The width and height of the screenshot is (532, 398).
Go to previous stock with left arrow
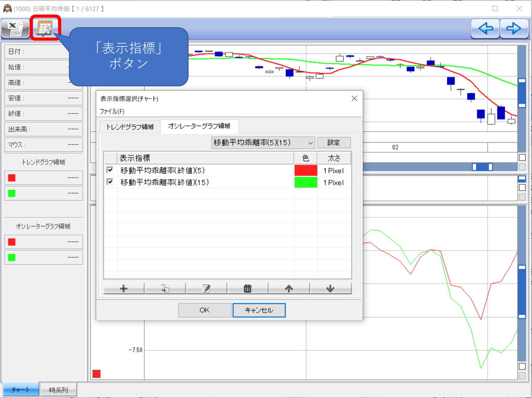[x=485, y=29]
